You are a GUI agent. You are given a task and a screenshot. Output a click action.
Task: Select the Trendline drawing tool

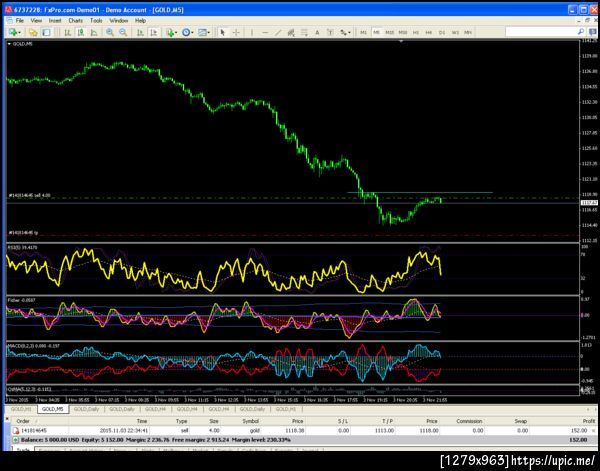278,33
